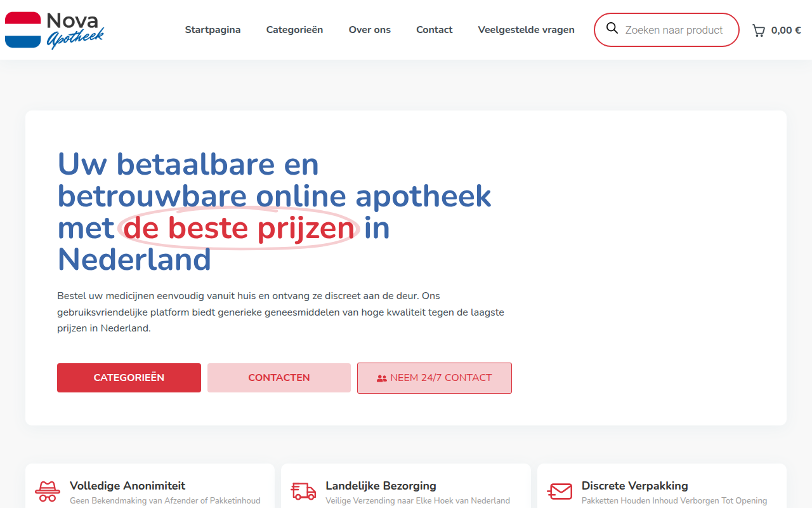Open the Over ons page

coord(370,30)
